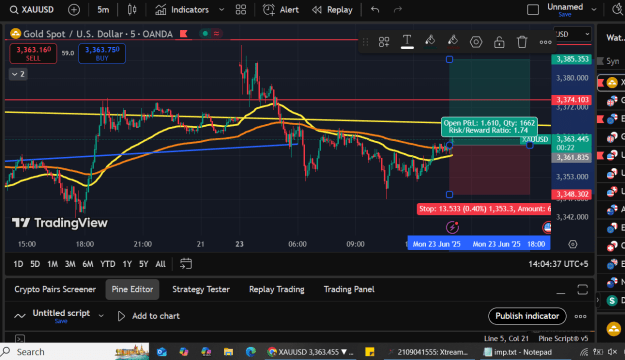Expand the Unnamed layout dropdown arrow
This screenshot has width=625, height=360.
pos(594,9)
